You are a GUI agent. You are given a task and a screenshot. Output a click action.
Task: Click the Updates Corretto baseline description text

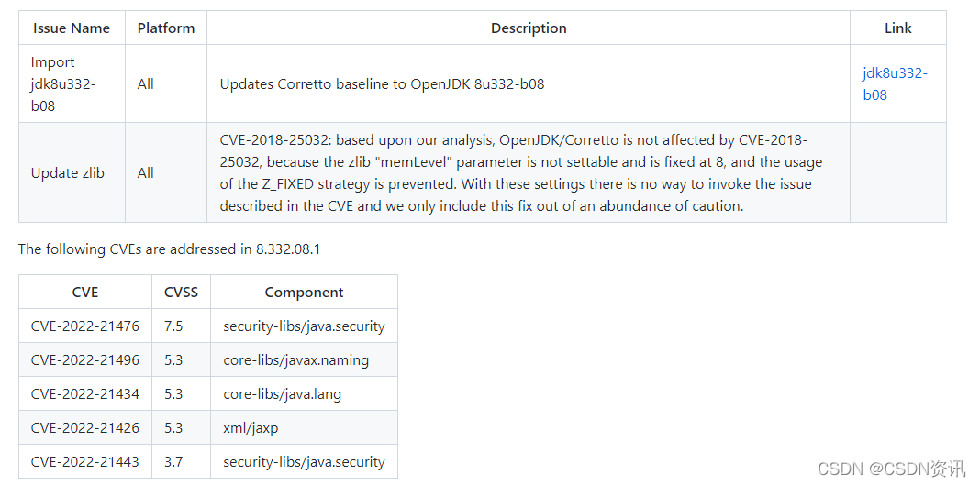pos(382,84)
